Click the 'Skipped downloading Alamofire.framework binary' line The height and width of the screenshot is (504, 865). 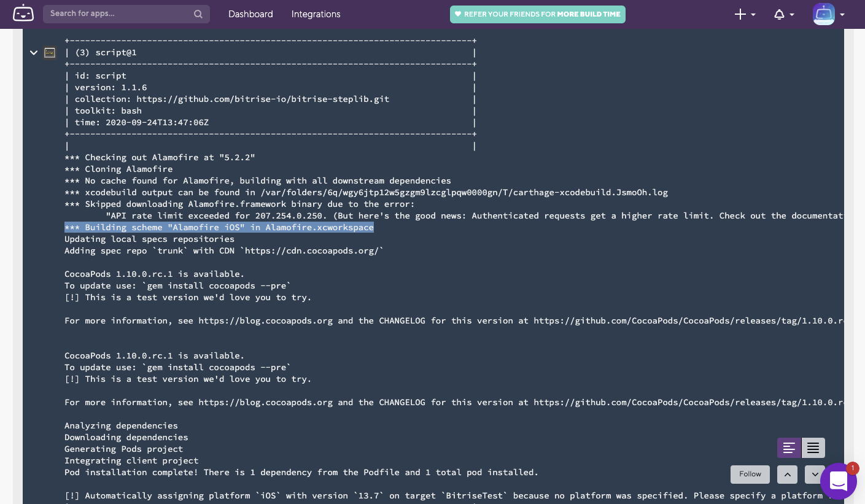click(239, 204)
